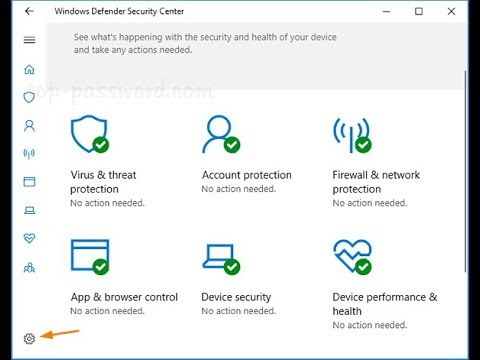Select Device performance heart icon in sidebar
This screenshot has height=360, width=480.
(29, 238)
